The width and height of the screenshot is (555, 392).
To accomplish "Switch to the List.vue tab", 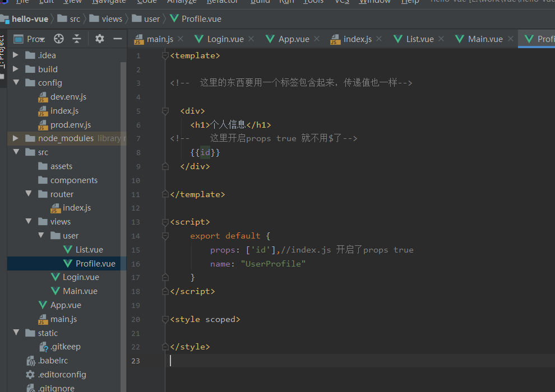I will (x=419, y=39).
